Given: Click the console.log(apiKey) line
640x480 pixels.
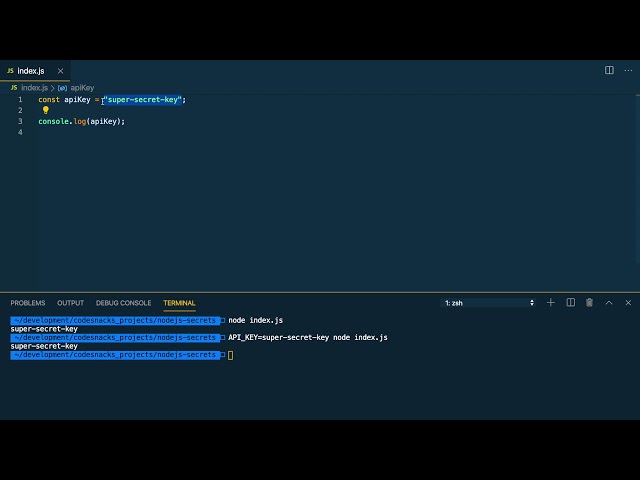Looking at the screenshot, I should 82,121.
